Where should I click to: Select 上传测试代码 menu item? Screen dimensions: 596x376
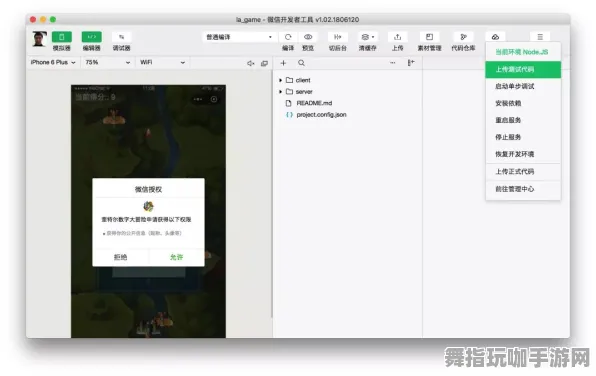(523, 70)
